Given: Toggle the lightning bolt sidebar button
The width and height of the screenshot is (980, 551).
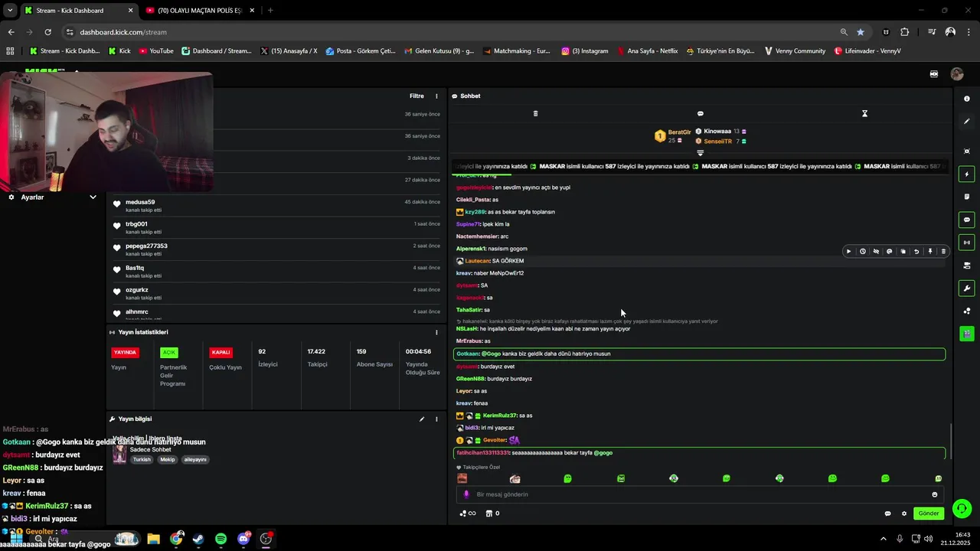Looking at the screenshot, I should [x=967, y=174].
